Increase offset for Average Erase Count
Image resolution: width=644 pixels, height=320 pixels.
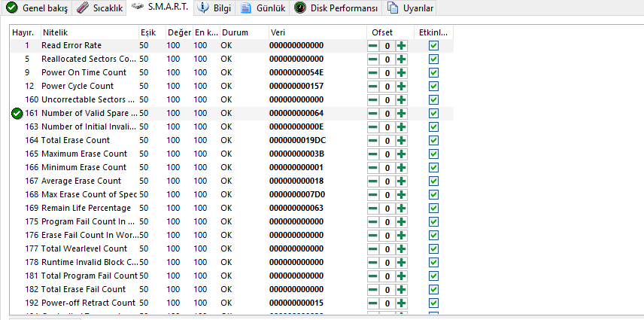click(402, 181)
